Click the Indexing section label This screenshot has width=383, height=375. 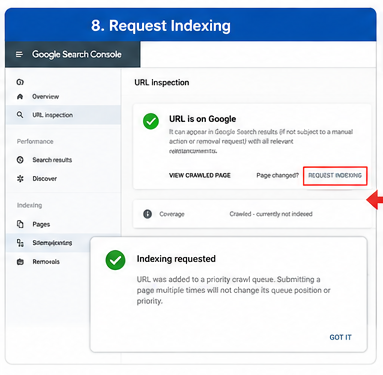(x=29, y=205)
